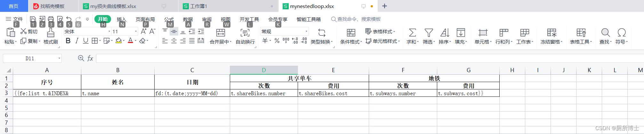Image resolution: width=644 pixels, height=134 pixels.
Task: Open Conditional Formatting (条件格式) menu
Action: pos(351,36)
